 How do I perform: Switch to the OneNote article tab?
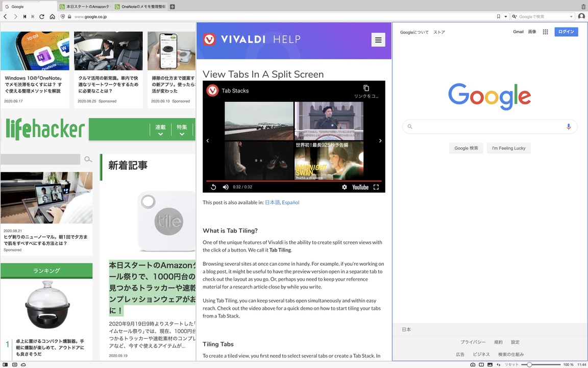[140, 7]
